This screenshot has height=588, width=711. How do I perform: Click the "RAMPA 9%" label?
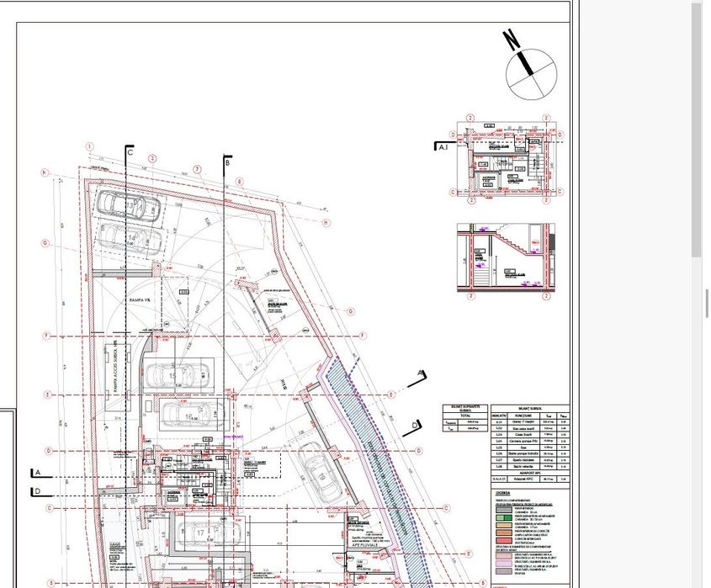(140, 300)
